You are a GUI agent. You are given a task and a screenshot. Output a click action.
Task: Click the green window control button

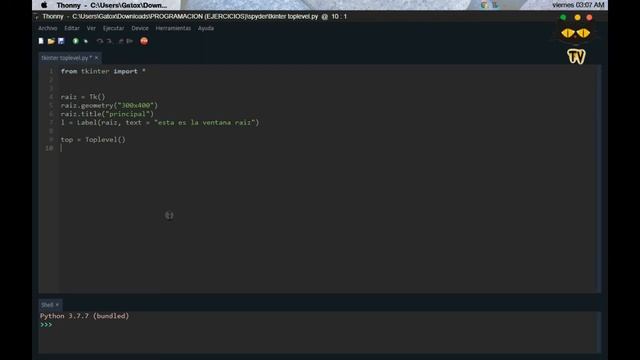(x=563, y=18)
